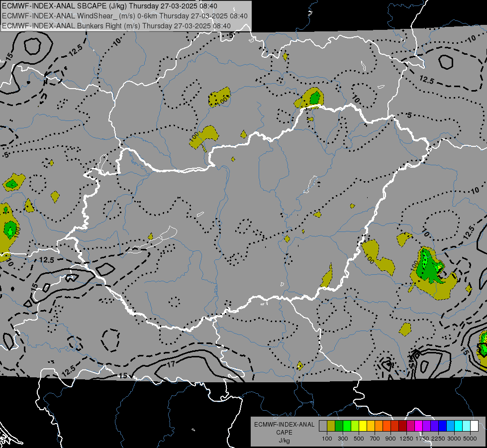Viewport: 487px width, 448px height.
Task: Click the 2250 tick label in the legend
Action: tap(438, 439)
